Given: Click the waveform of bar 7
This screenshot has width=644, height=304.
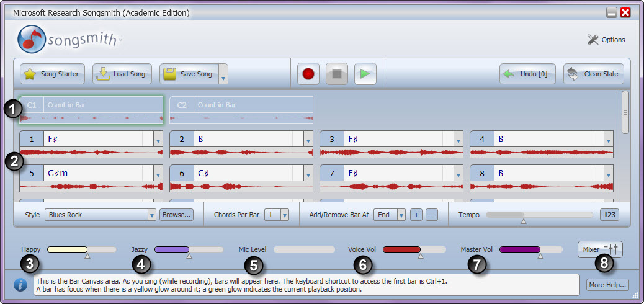Looking at the screenshot, I should click(x=391, y=187).
